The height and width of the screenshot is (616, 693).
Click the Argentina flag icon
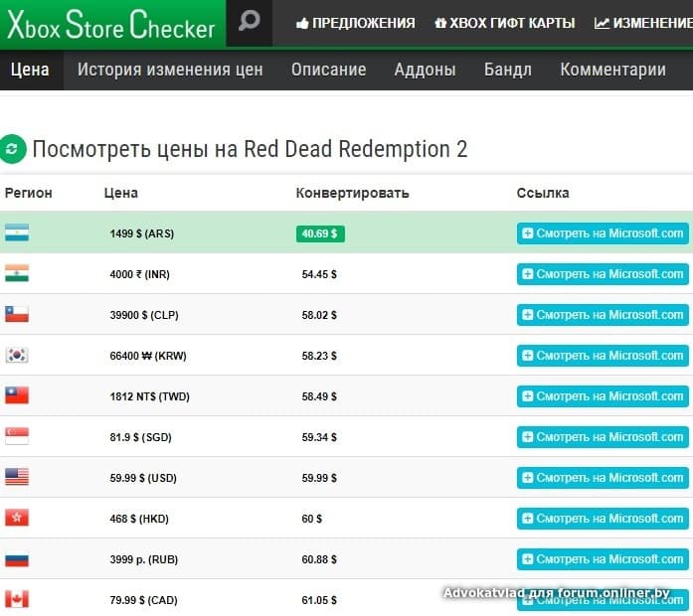pyautogui.click(x=17, y=232)
